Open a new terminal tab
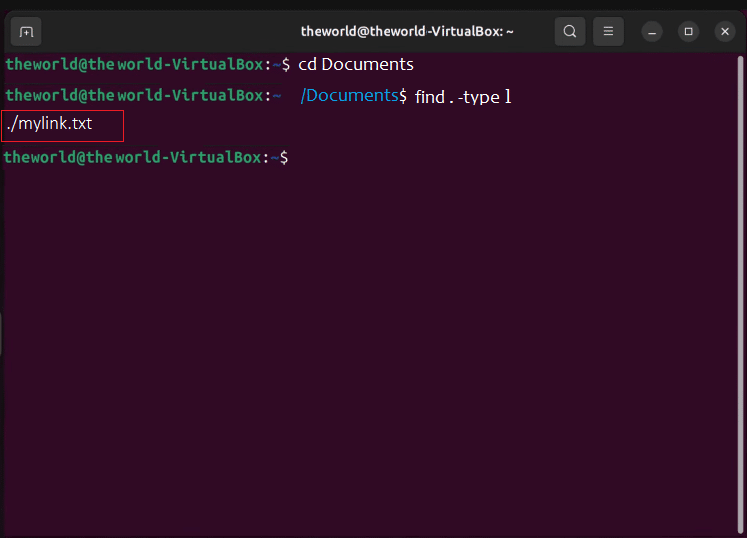Screen dimensions: 748x540 pos(26,31)
